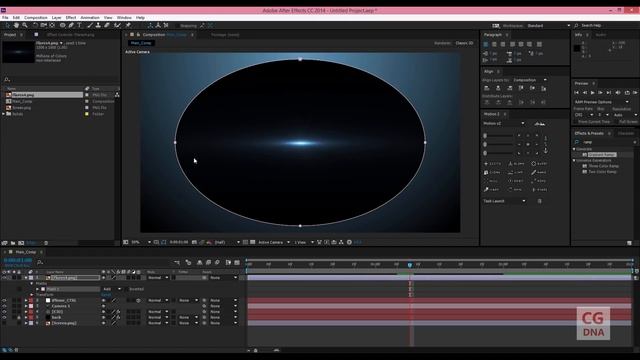Viewport: 640px width, 360px height.
Task: Select the Ellipse shape tool
Action: (x=62, y=25)
